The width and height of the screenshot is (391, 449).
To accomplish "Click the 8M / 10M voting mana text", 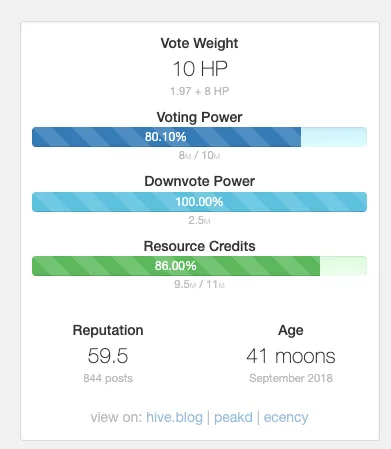I will tap(199, 155).
